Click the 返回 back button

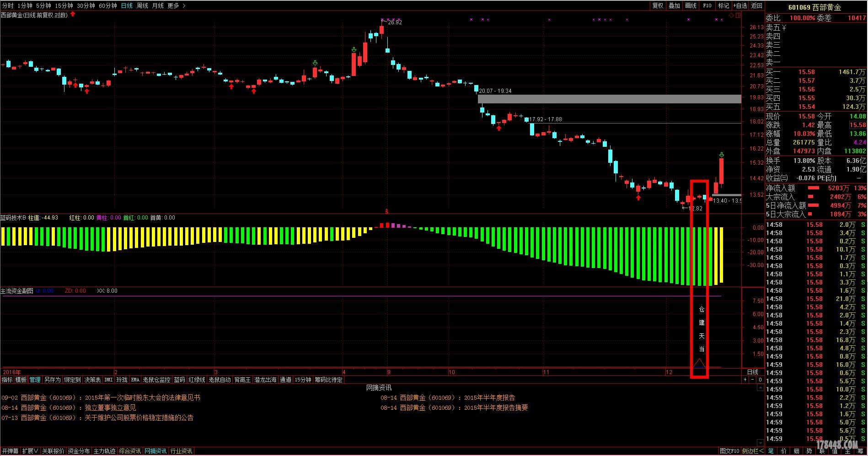coord(757,5)
